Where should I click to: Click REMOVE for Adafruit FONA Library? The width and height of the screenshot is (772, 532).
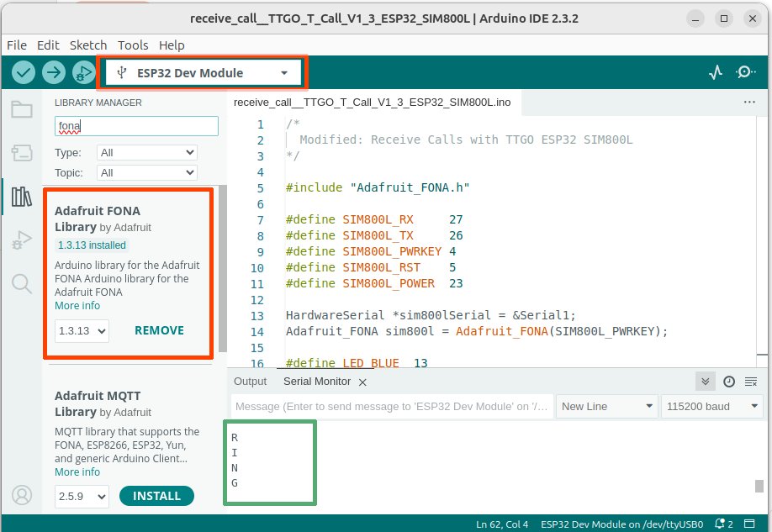pos(159,331)
